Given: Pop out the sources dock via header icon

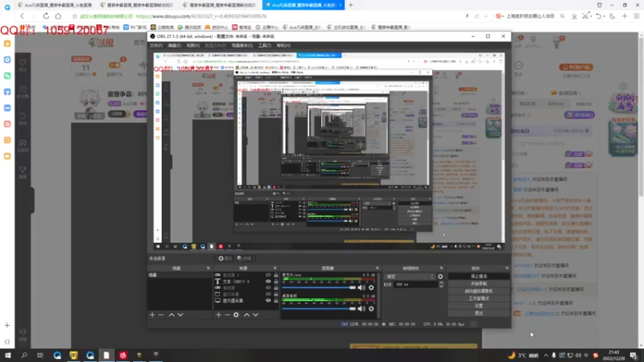Looking at the screenshot, I should (x=275, y=268).
